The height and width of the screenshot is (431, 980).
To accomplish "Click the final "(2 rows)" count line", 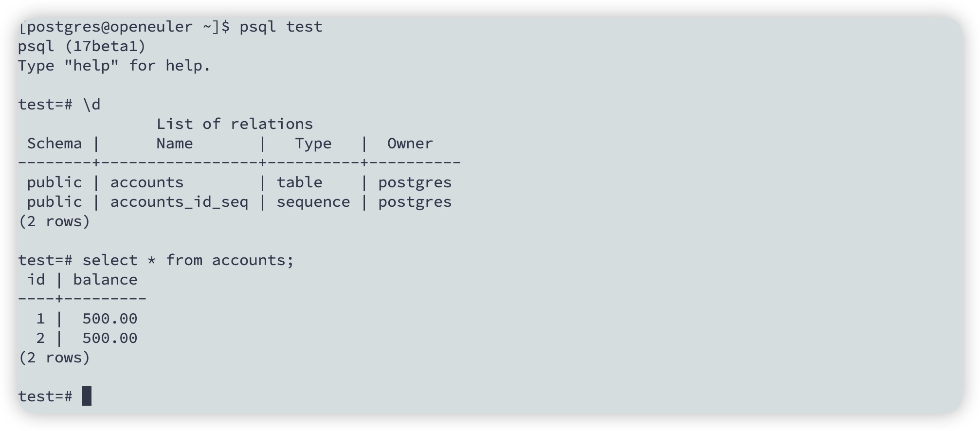I will click(54, 358).
